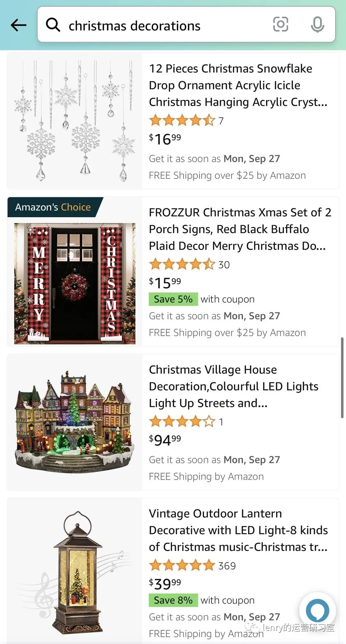Open camera lens search icon
346x644 pixels.
point(281,24)
